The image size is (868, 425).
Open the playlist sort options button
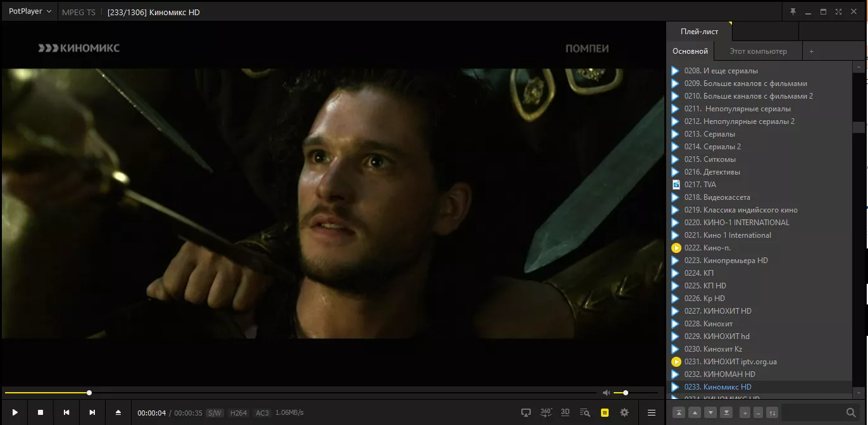(x=772, y=413)
